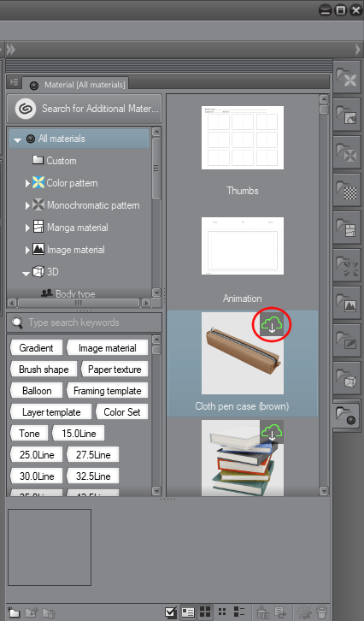Open the Color pattern folder tab in sidebar
The image size is (364, 621).
coord(347,78)
